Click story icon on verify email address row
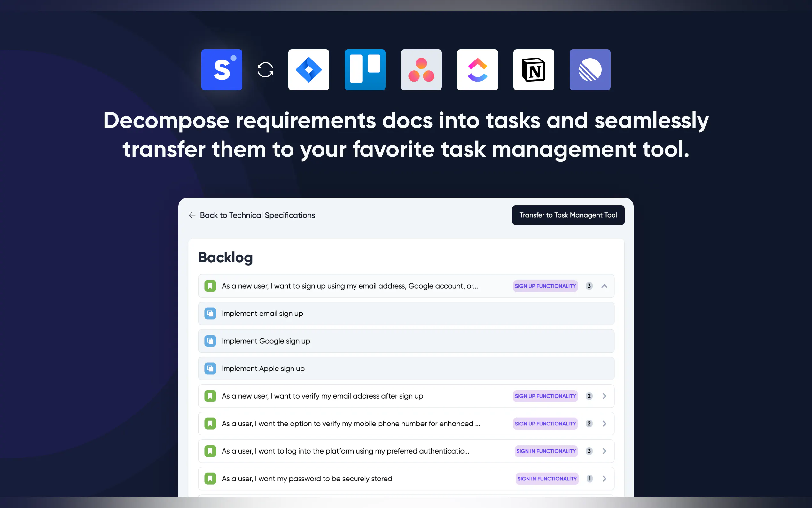The width and height of the screenshot is (812, 508). [210, 396]
